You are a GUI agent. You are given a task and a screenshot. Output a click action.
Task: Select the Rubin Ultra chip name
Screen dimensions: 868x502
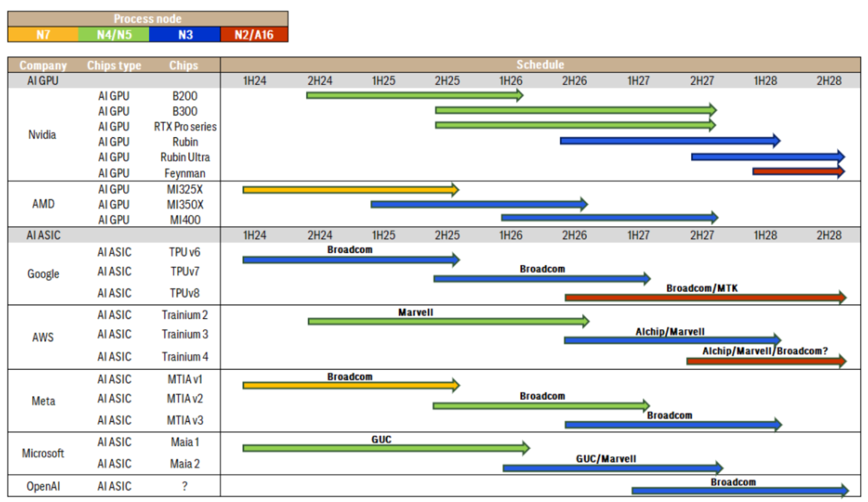[x=185, y=157]
